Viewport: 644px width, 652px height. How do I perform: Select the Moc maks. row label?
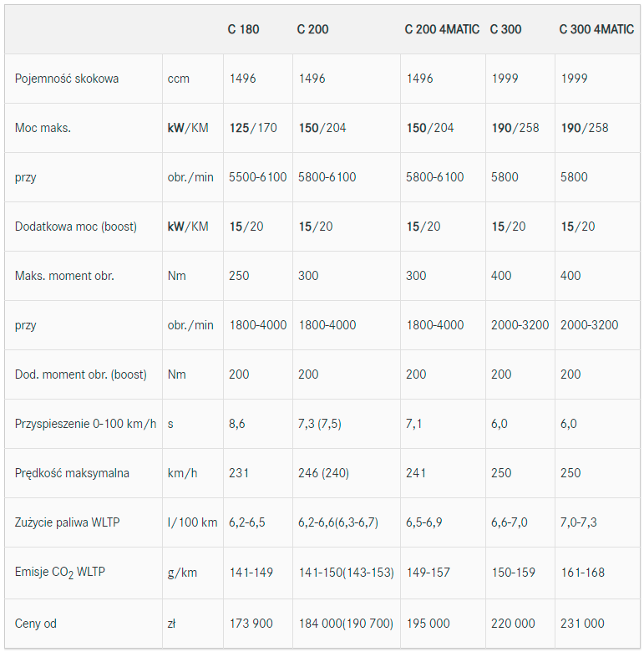[x=43, y=128]
